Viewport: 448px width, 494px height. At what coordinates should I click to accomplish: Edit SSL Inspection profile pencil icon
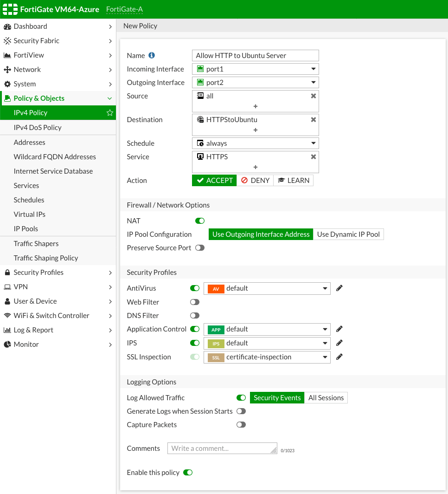point(339,357)
